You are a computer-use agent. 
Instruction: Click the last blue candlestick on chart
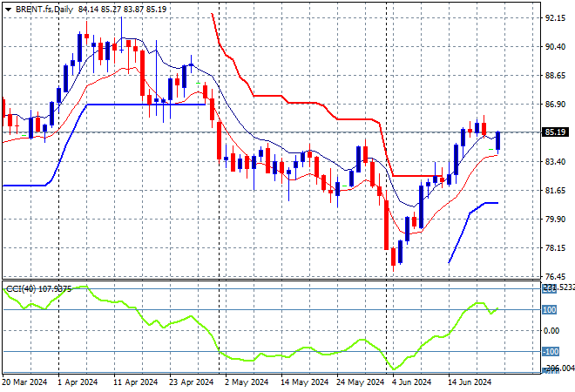click(x=498, y=141)
